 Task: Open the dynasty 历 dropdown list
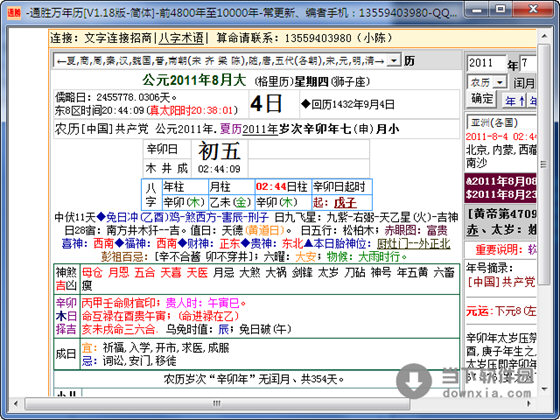pos(394,61)
